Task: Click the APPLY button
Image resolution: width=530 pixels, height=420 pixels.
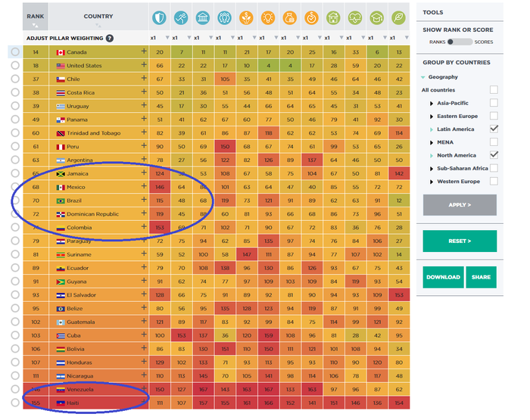Action: point(460,205)
